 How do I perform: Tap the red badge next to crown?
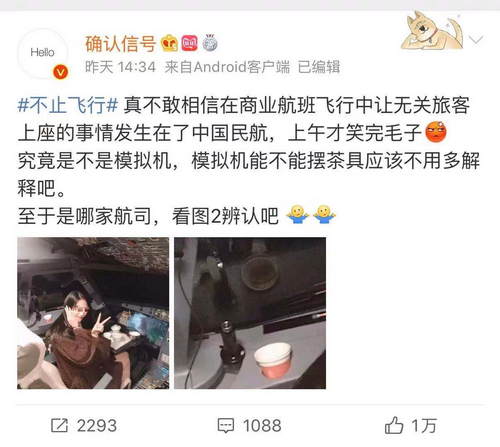(189, 43)
